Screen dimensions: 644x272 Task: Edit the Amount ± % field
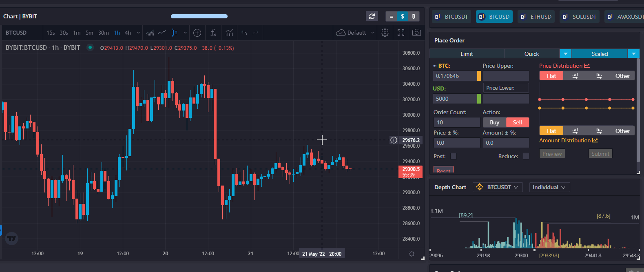point(506,143)
